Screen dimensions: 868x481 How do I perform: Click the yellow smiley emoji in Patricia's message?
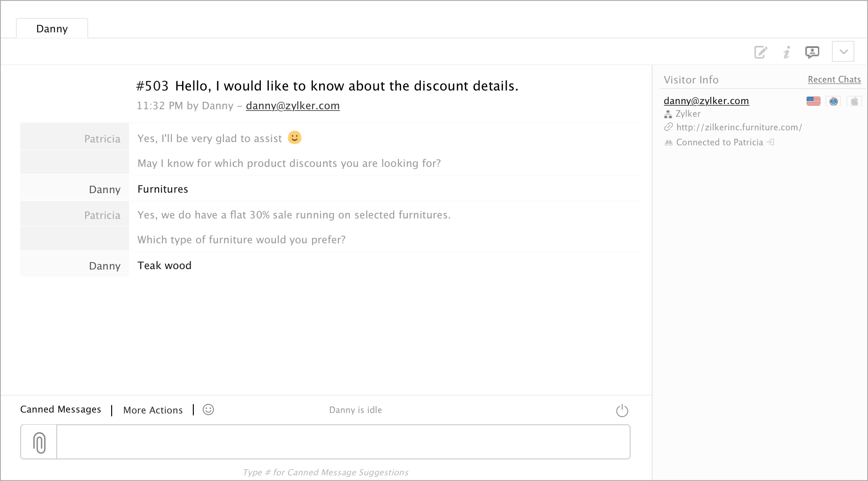point(295,137)
